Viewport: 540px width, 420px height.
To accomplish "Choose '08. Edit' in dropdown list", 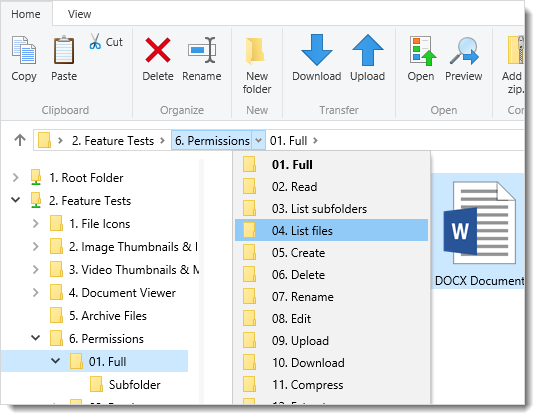I will 331,319.
